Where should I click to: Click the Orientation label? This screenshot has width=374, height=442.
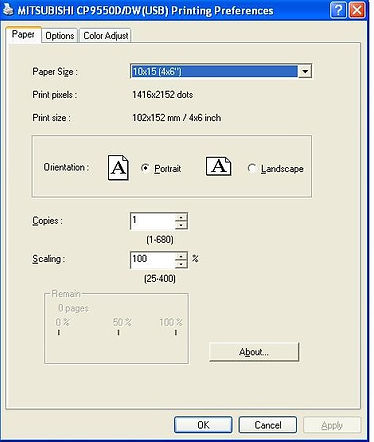point(66,167)
